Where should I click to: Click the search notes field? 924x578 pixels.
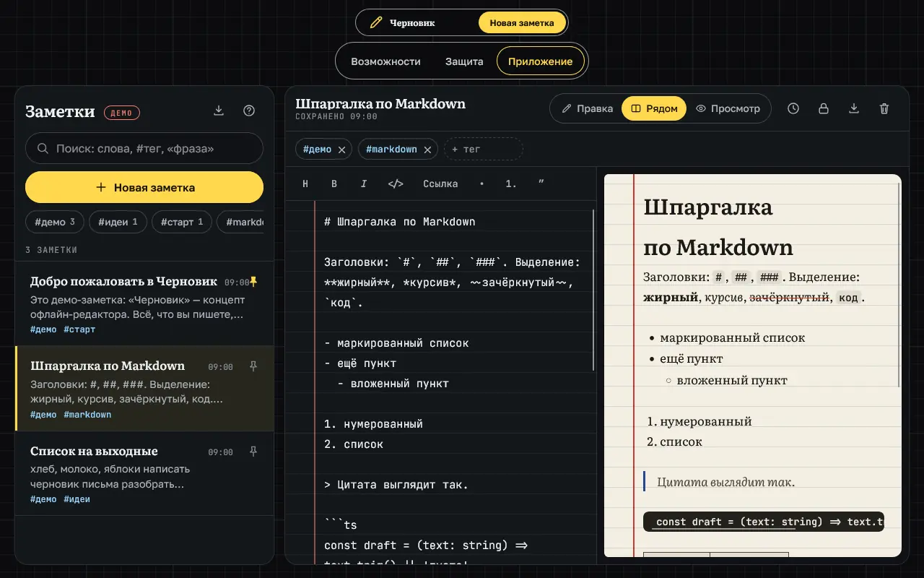click(x=144, y=148)
